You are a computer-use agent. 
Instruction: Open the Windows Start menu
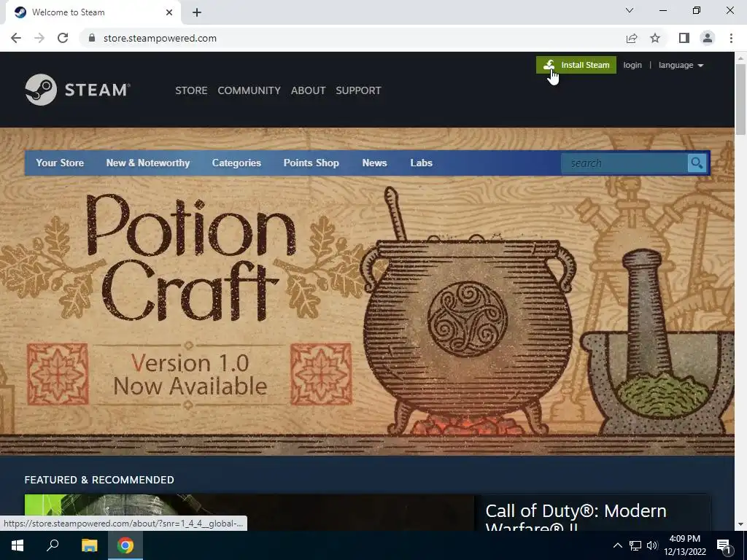pyautogui.click(x=18, y=545)
